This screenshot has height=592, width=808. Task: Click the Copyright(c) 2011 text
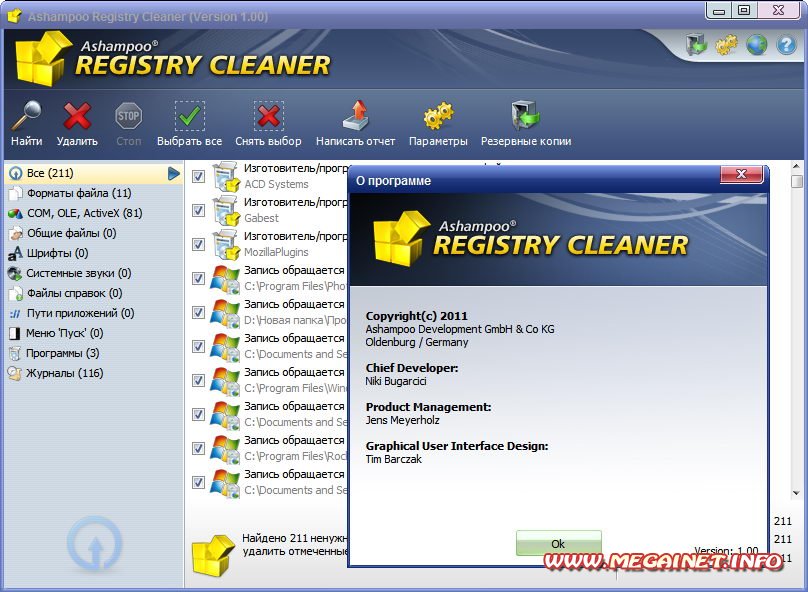416,316
